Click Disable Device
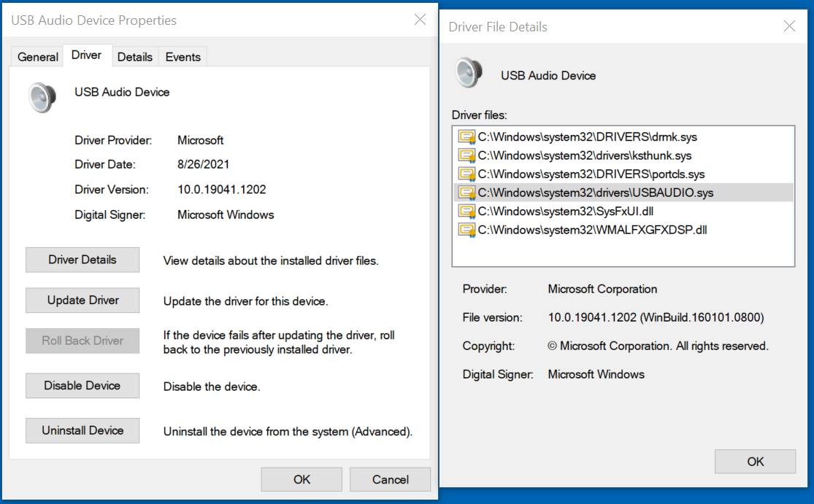This screenshot has height=504, width=814. 82,386
